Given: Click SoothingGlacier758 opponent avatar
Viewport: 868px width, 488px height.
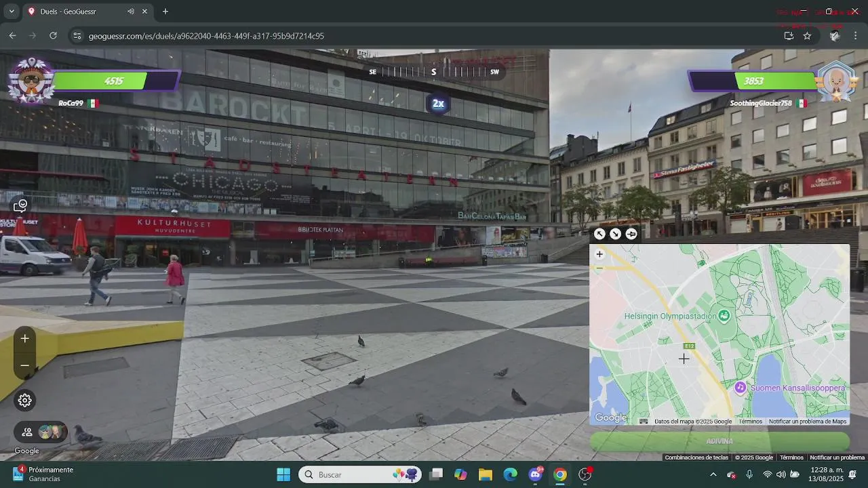Looking at the screenshot, I should pyautogui.click(x=837, y=81).
